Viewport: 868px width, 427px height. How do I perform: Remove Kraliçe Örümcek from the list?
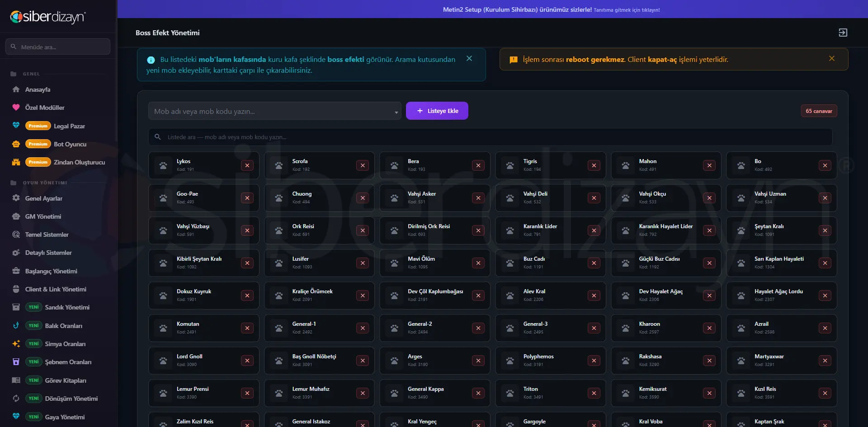tap(362, 296)
